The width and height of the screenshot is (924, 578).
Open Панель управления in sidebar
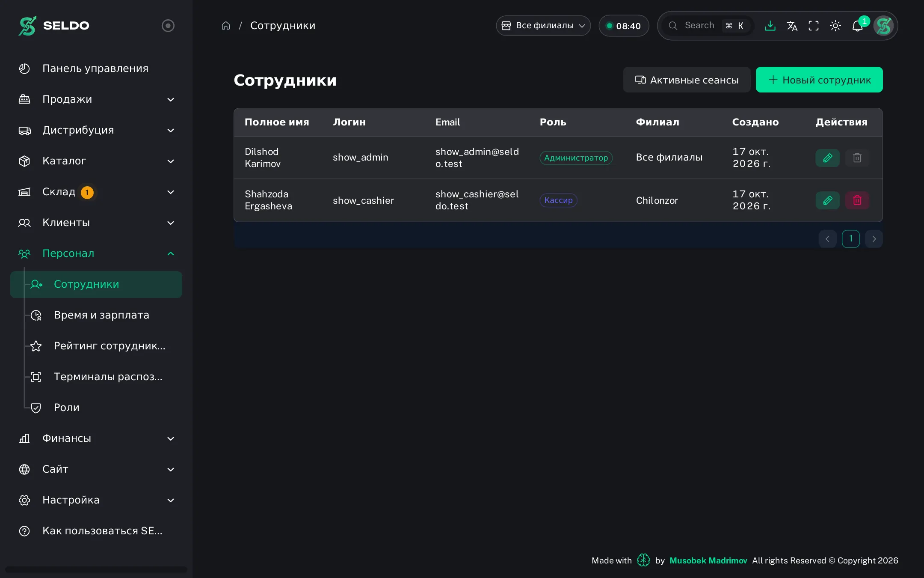[x=96, y=69]
